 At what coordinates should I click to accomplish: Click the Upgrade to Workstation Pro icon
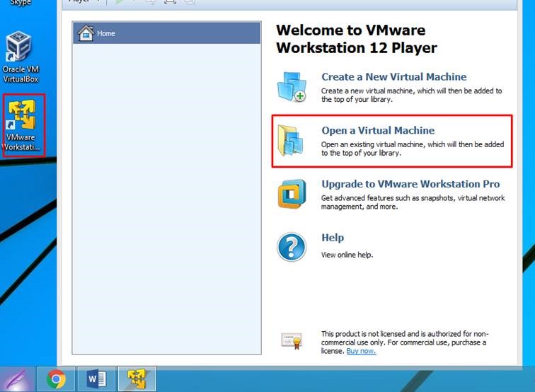tap(292, 194)
